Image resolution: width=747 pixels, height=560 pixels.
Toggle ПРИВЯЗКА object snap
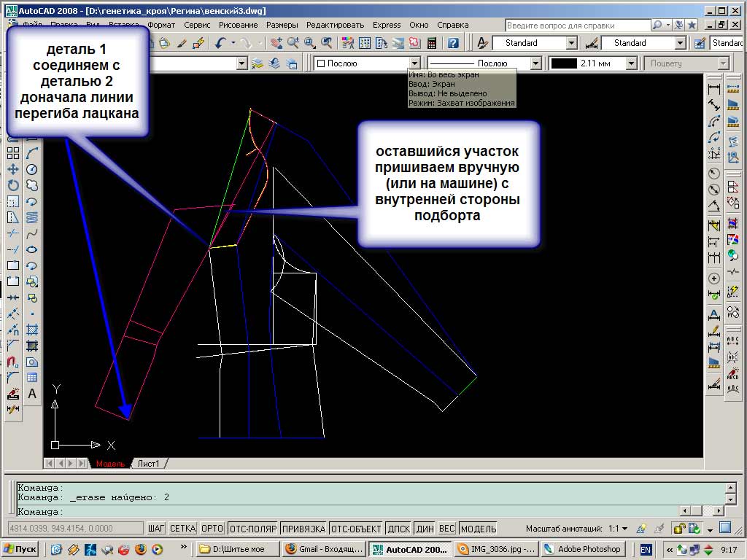pyautogui.click(x=303, y=529)
